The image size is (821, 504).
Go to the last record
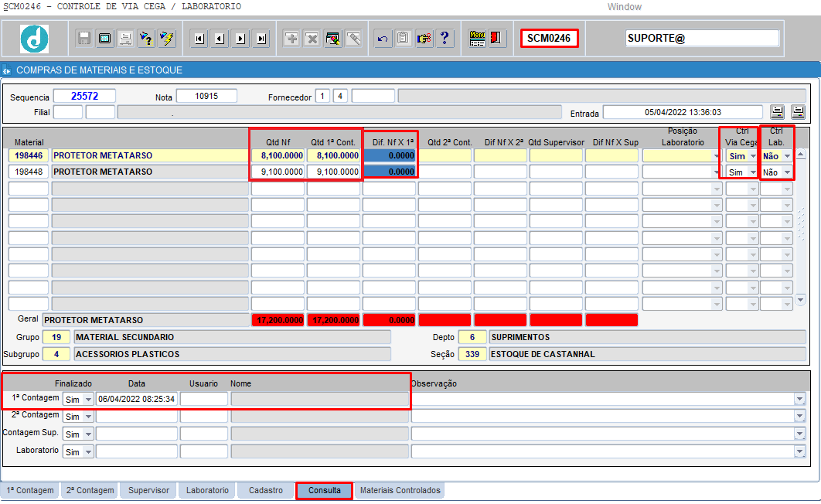tap(261, 38)
